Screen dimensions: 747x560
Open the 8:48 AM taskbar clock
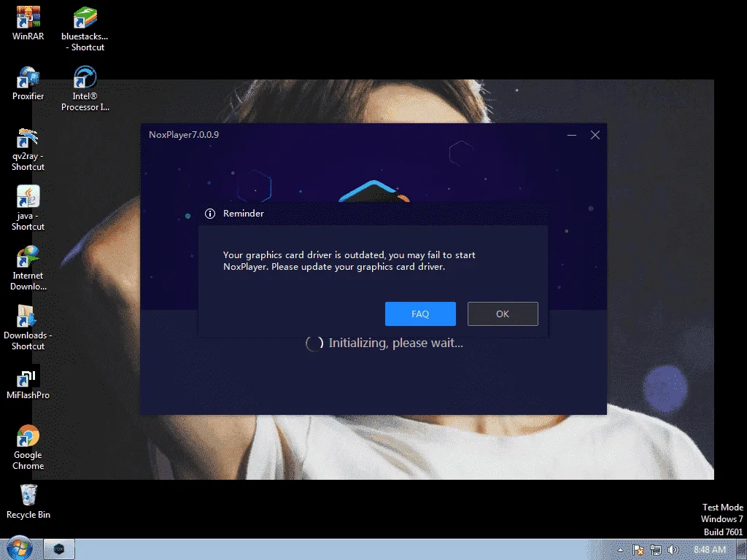point(709,550)
